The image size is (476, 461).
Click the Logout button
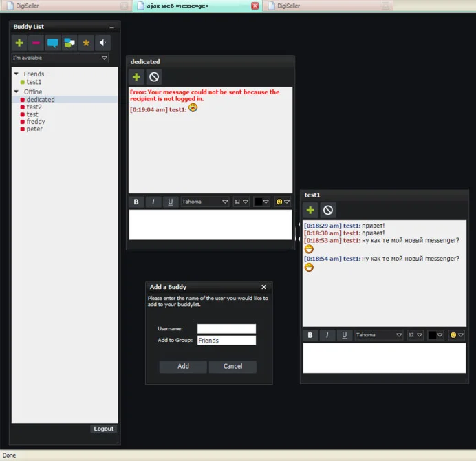point(103,429)
